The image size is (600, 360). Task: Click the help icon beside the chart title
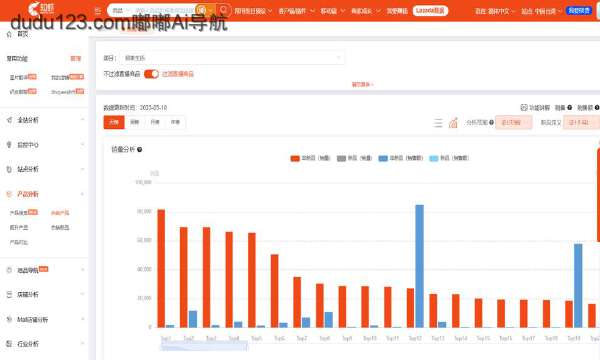[140, 150]
